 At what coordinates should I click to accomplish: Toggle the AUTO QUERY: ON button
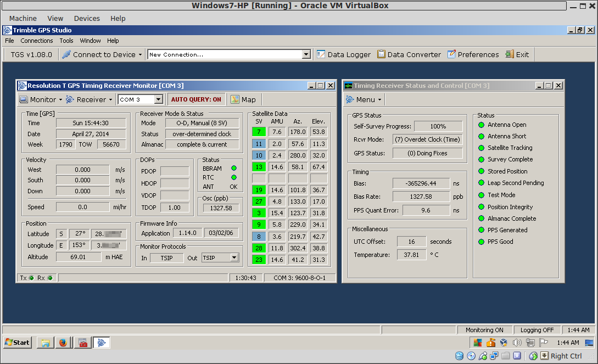pos(196,99)
